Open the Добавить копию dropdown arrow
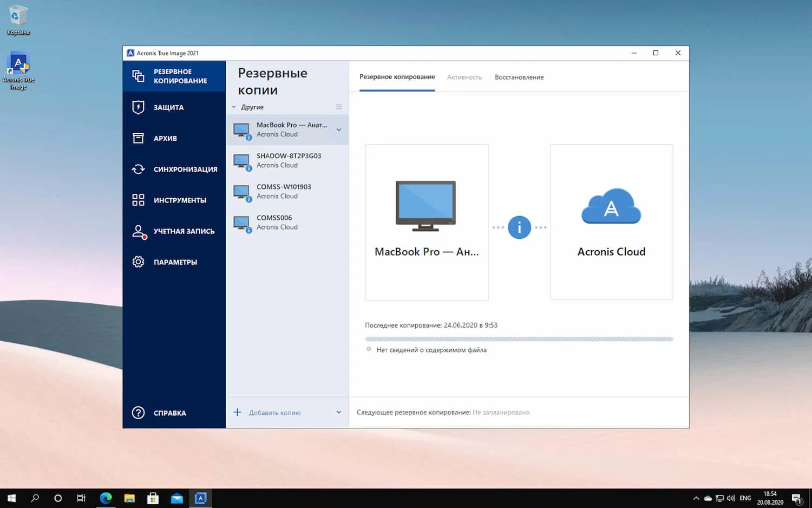The height and width of the screenshot is (508, 812). [338, 412]
